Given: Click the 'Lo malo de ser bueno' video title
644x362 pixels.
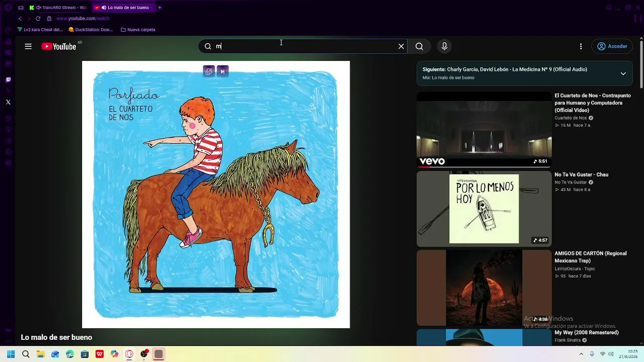Looking at the screenshot, I should pyautogui.click(x=56, y=337).
